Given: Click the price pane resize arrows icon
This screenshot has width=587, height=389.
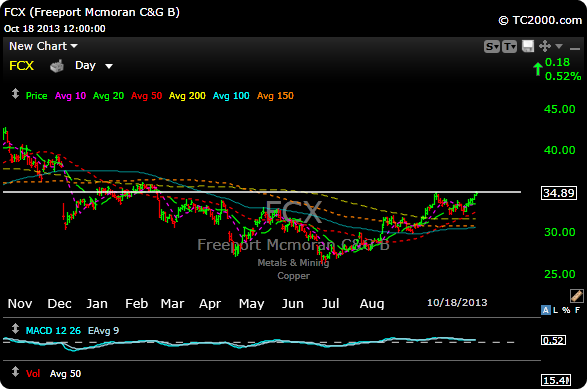Looking at the screenshot, I should click(x=15, y=93).
